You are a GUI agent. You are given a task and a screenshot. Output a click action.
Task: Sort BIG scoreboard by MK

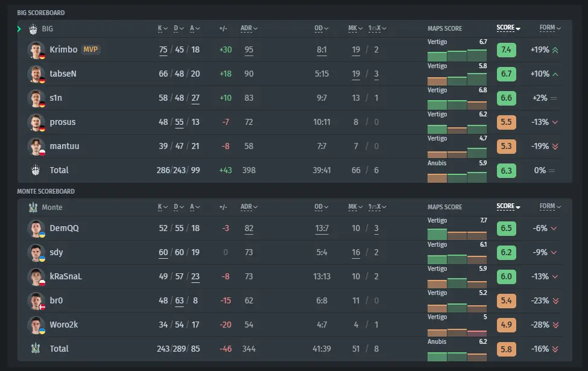click(355, 28)
